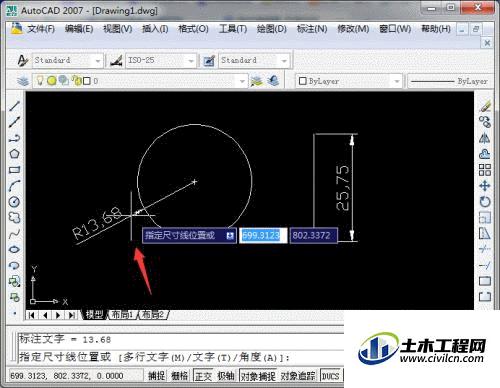This screenshot has width=500, height=388.
Task: Click the last-tab navigation arrow
Action: tap(71, 315)
